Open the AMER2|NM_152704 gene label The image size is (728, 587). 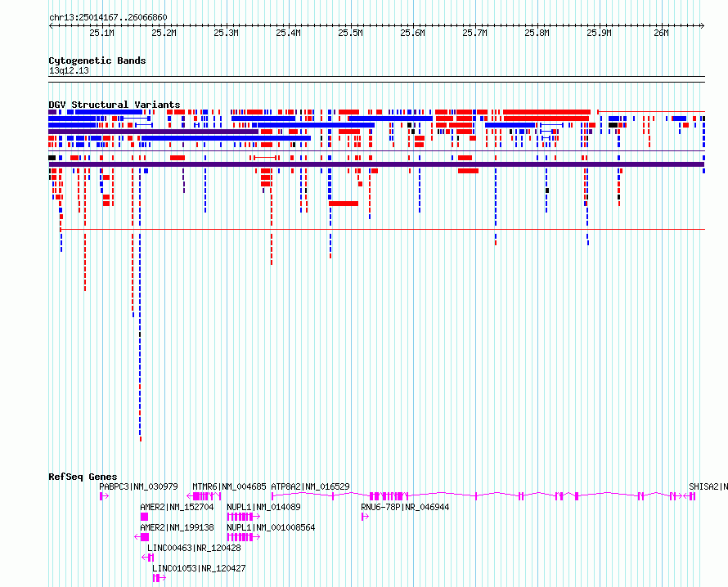click(x=177, y=507)
